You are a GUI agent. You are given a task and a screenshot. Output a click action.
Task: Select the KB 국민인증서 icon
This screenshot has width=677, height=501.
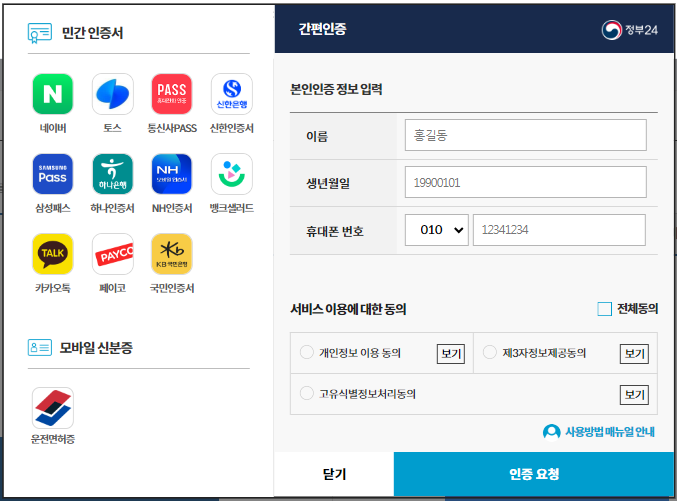[172, 254]
